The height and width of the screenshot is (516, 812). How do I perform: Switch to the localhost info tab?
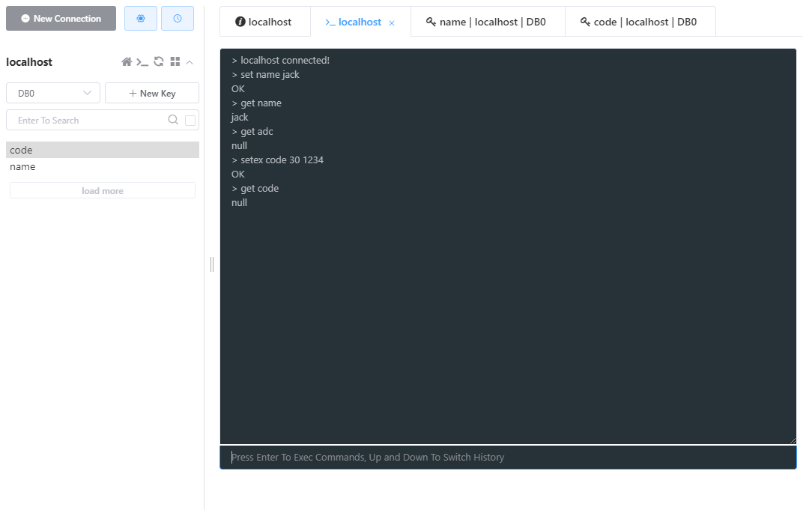(264, 22)
